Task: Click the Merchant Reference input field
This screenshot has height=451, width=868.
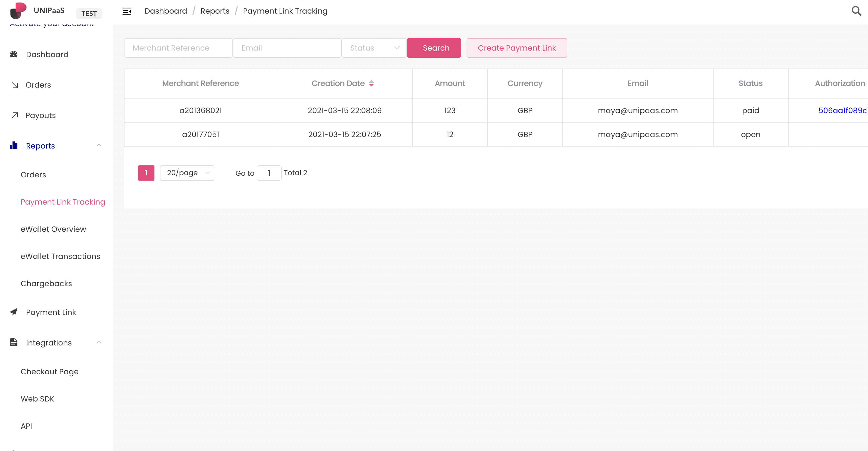Action: pos(178,48)
